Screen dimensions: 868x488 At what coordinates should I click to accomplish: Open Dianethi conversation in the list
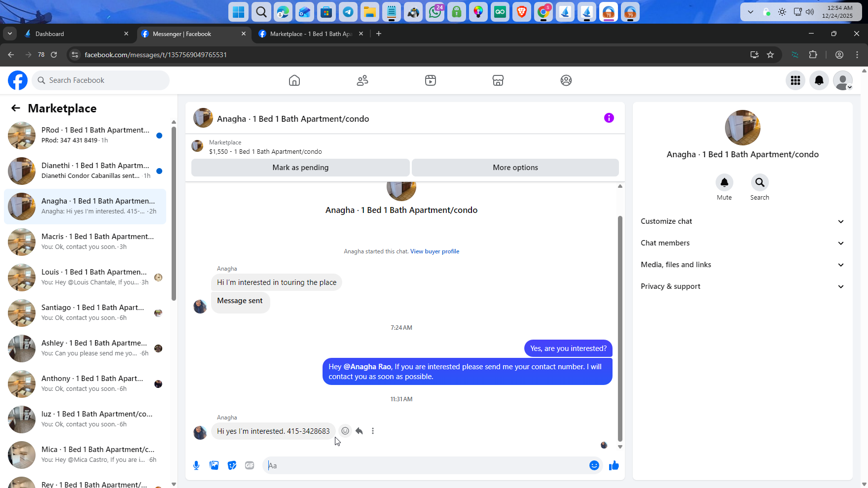coord(85,171)
